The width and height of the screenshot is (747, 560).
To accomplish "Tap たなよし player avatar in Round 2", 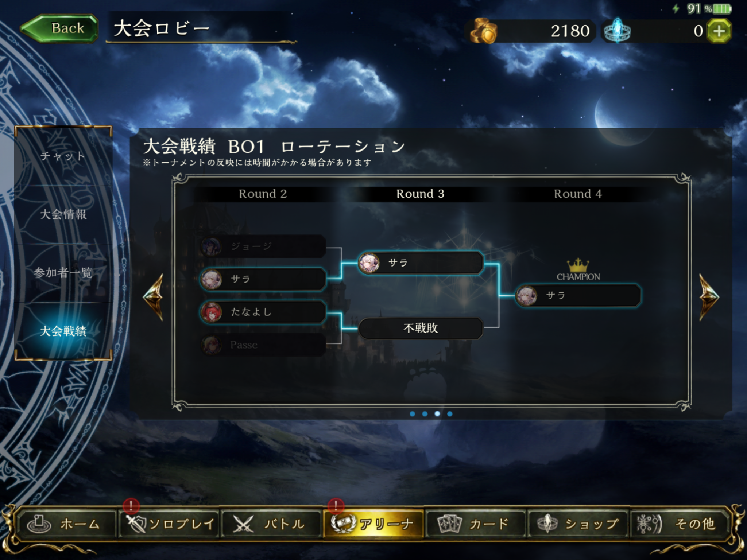I will coord(212,312).
